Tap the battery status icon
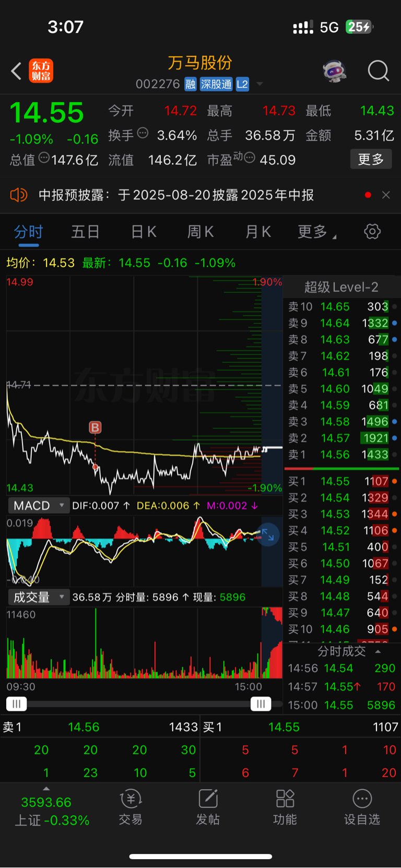401x868 pixels. point(360,27)
